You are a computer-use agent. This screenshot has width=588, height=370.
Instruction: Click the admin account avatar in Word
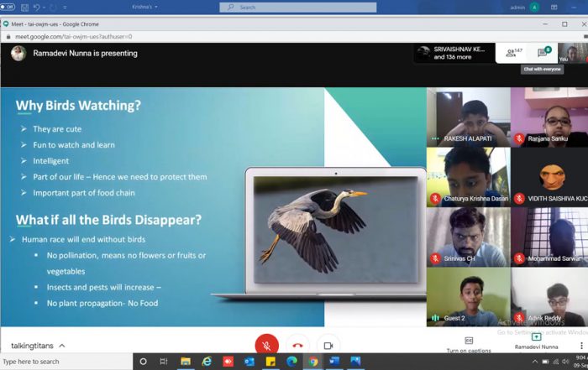coord(534,7)
